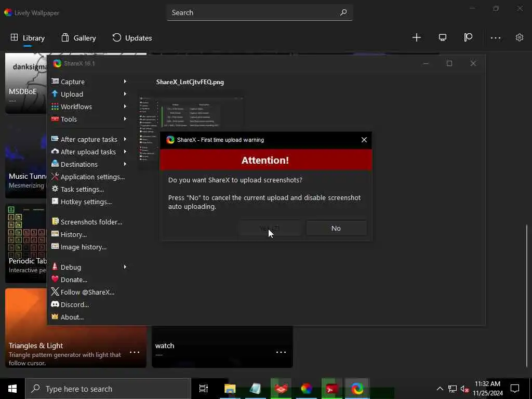Click the Destinations icon in ShareX

point(55,164)
